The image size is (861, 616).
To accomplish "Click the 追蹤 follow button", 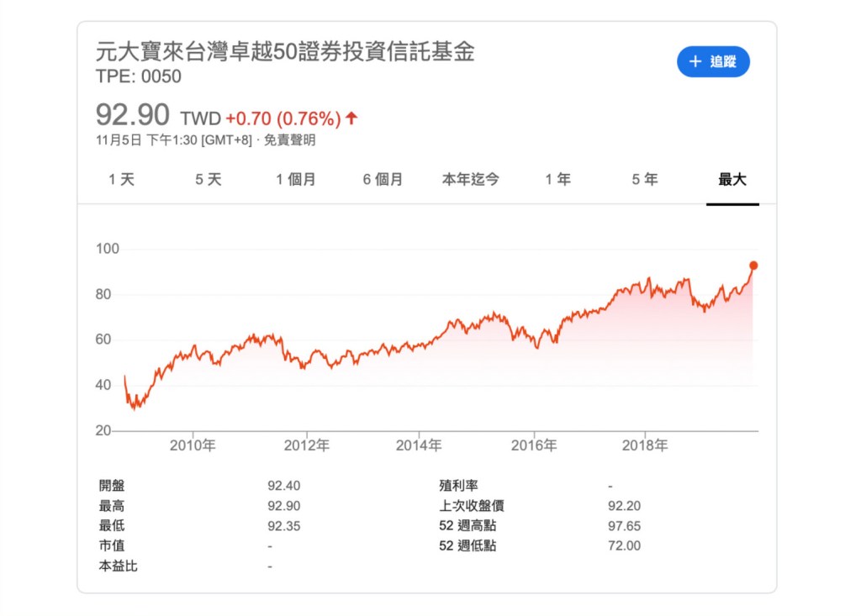I will tap(713, 61).
